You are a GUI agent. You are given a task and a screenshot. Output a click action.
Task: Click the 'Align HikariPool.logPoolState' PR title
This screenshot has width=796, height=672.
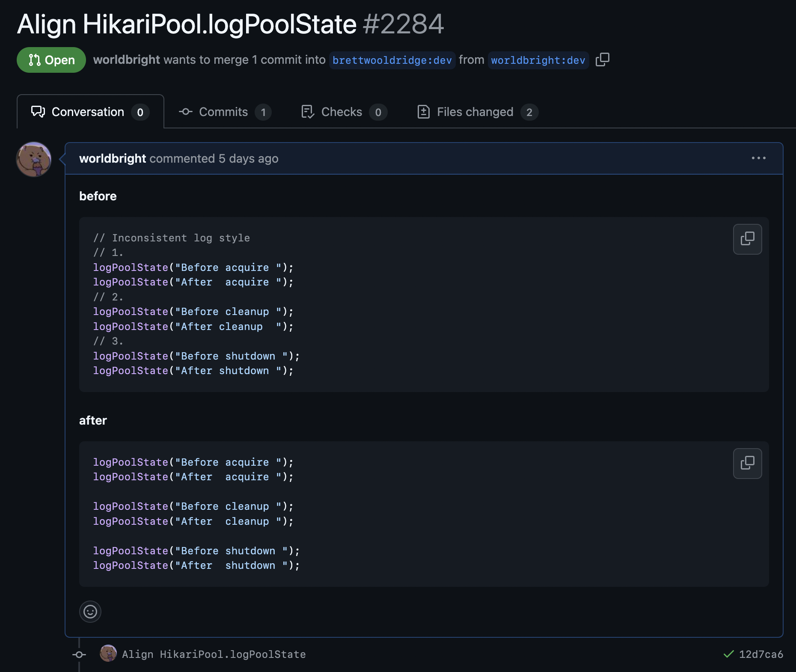point(187,24)
